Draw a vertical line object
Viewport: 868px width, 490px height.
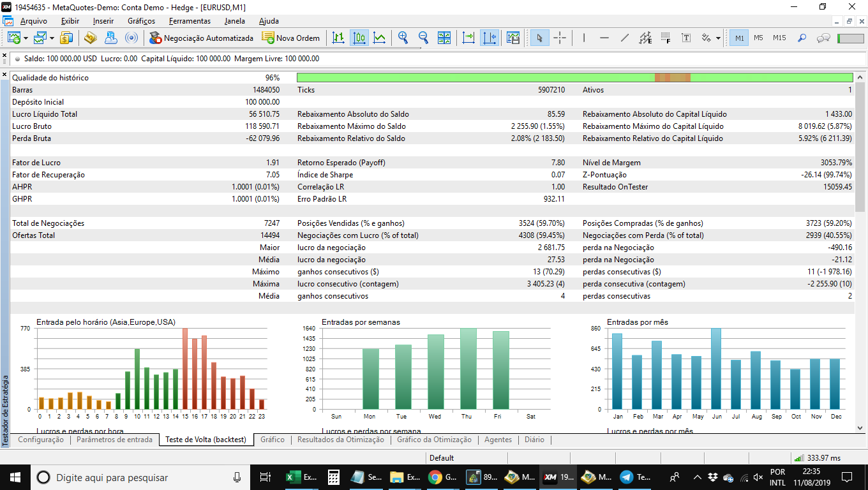[x=584, y=38]
